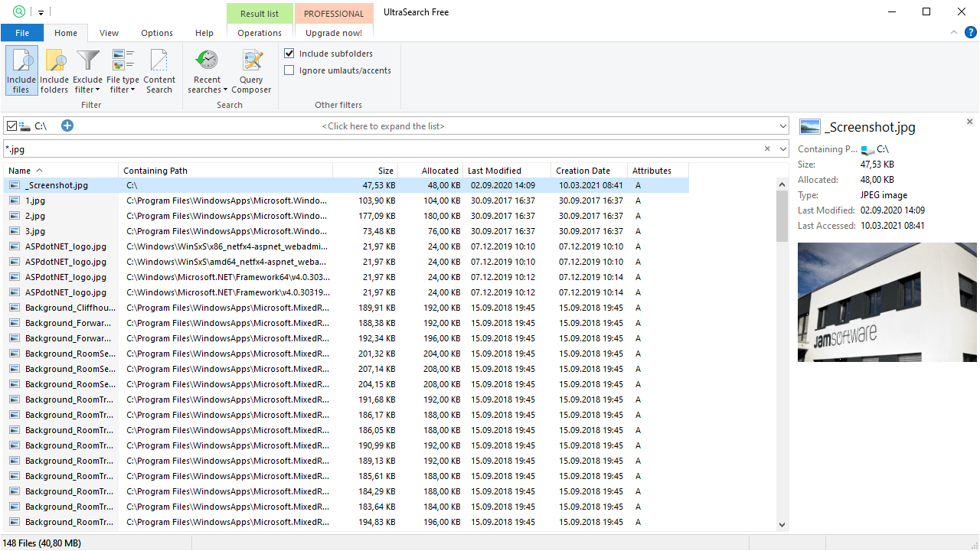Click the scrollbar down arrow
The image size is (980, 551).
point(782,524)
